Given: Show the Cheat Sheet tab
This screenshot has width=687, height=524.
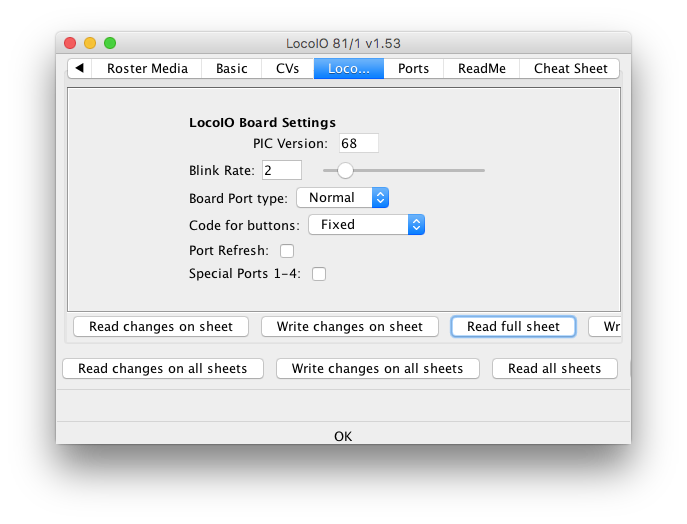Looking at the screenshot, I should point(570,69).
